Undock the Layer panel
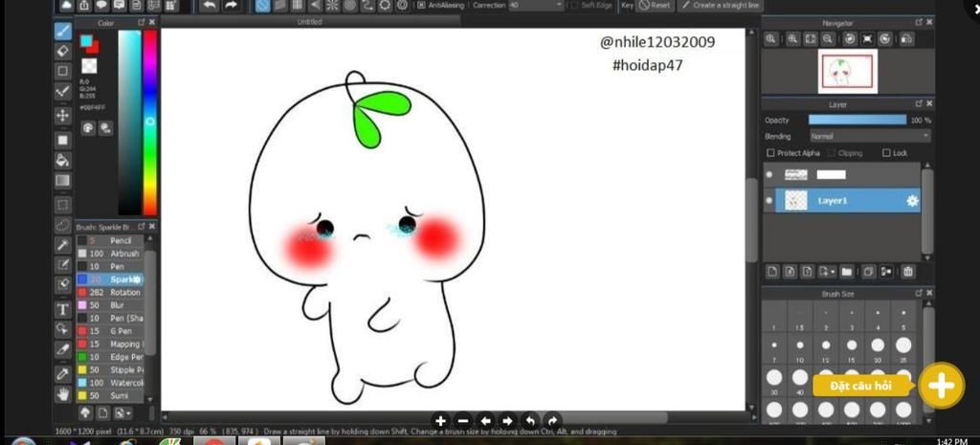This screenshot has height=445, width=980. tap(918, 103)
